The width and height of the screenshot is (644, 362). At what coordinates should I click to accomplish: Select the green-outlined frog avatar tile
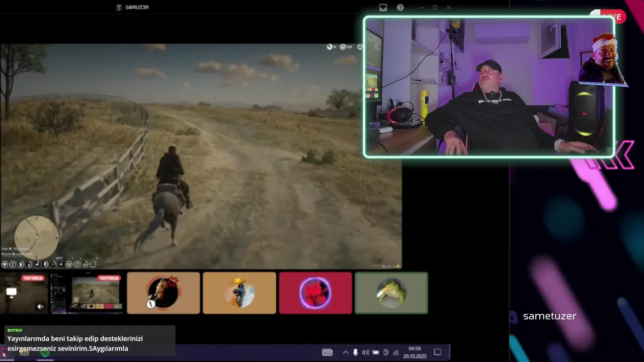[391, 293]
